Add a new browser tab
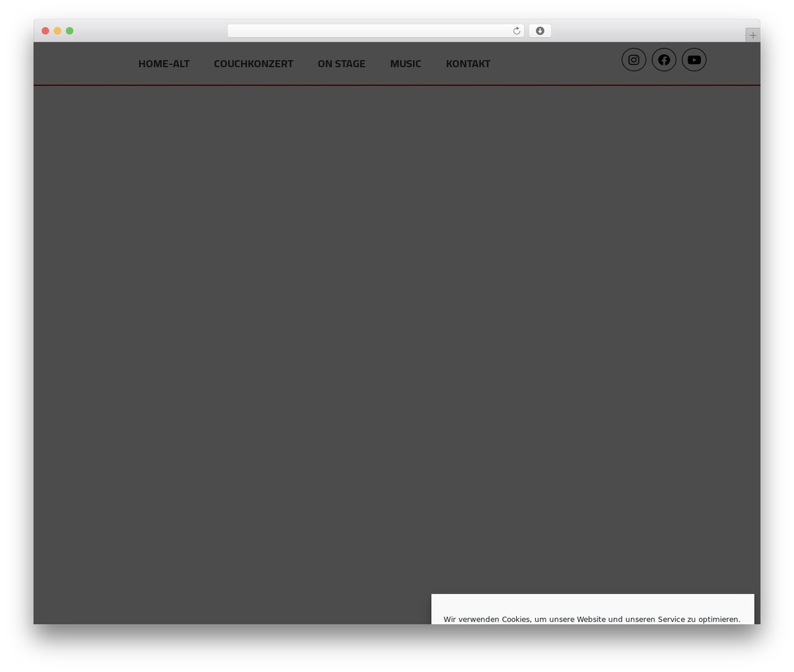The image size is (794, 672). click(x=752, y=35)
